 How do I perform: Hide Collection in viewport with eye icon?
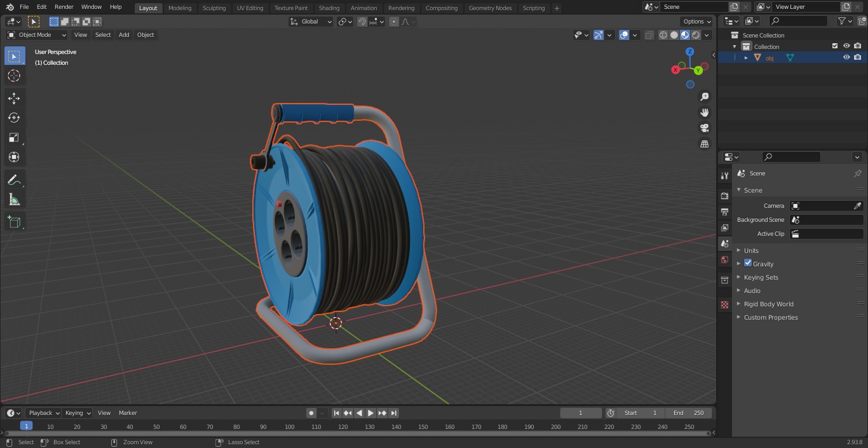pyautogui.click(x=846, y=46)
